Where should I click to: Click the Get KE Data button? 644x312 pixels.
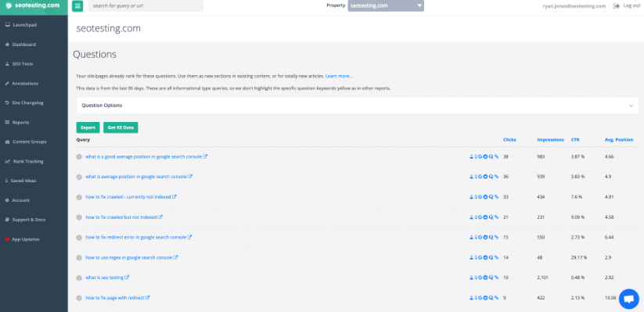[121, 127]
